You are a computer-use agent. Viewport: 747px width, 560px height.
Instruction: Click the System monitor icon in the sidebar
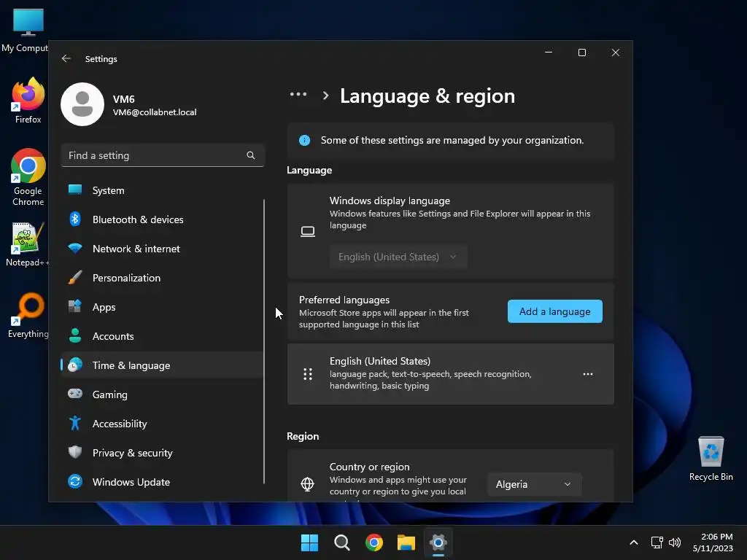75,190
